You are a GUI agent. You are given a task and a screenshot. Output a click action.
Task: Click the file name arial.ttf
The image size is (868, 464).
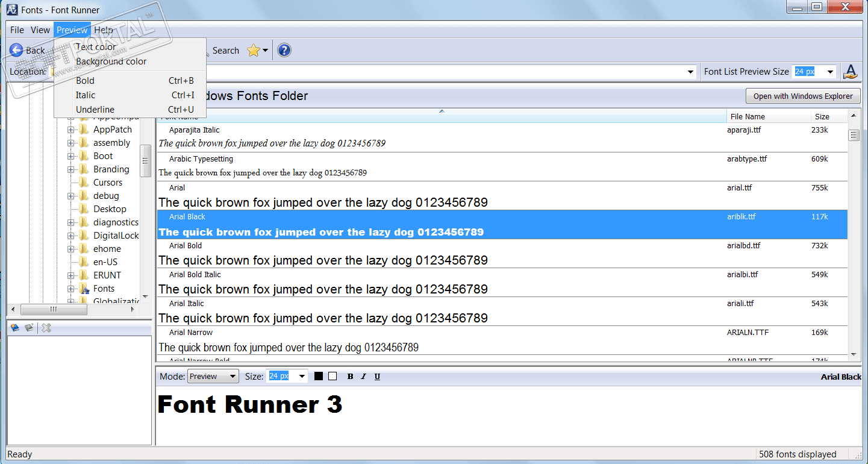(x=740, y=188)
